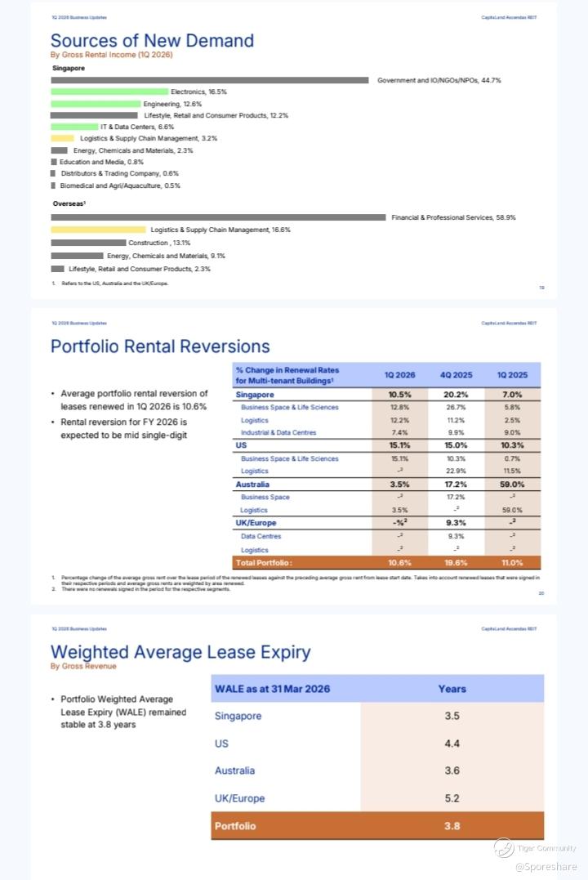588x880 pixels.
Task: Select the "Government and IO/NGOs/NPOs, 44.7%" label
Action: point(439,80)
